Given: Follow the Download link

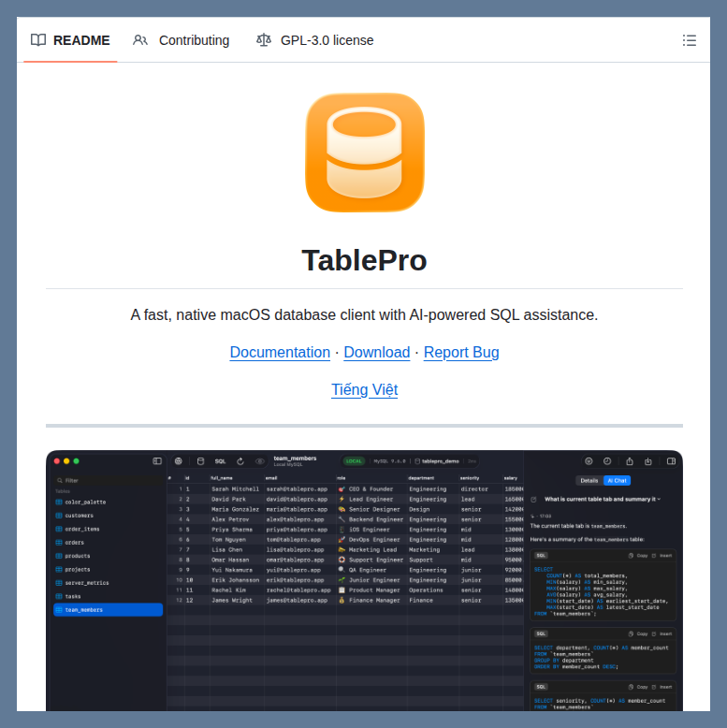Looking at the screenshot, I should tap(376, 353).
